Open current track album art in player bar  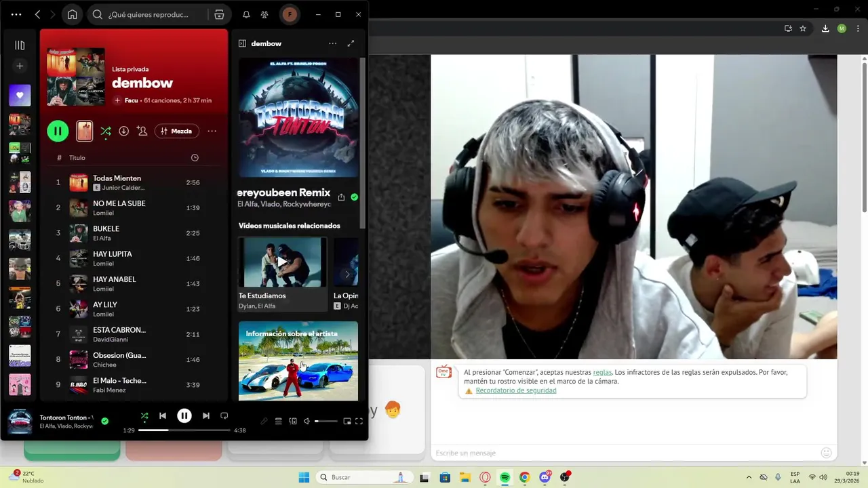20,422
